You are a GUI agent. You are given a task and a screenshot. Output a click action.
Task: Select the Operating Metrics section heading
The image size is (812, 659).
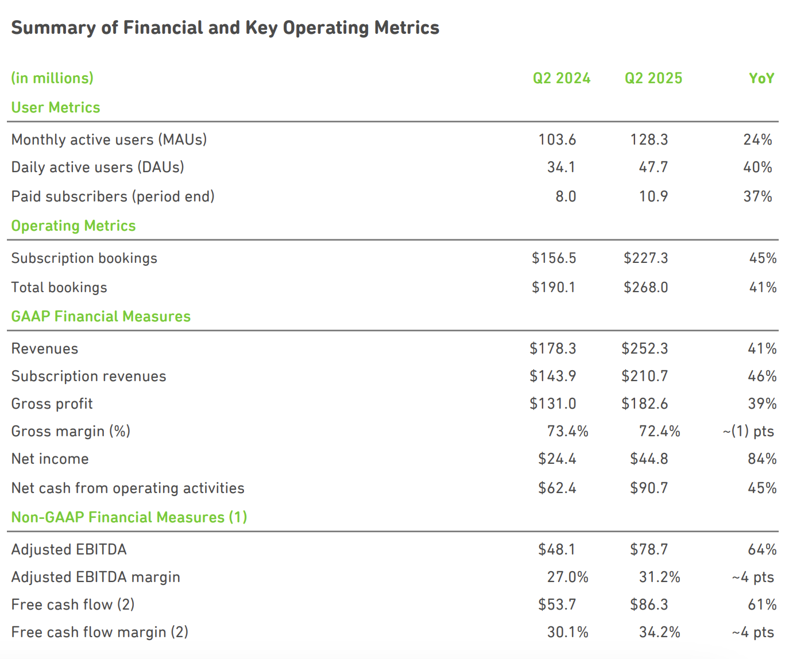pos(74,226)
